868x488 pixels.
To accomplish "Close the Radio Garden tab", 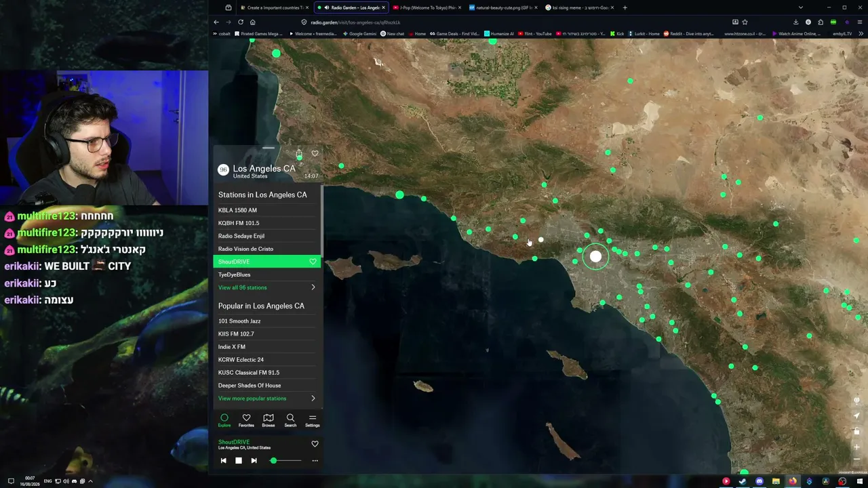I will (383, 7).
